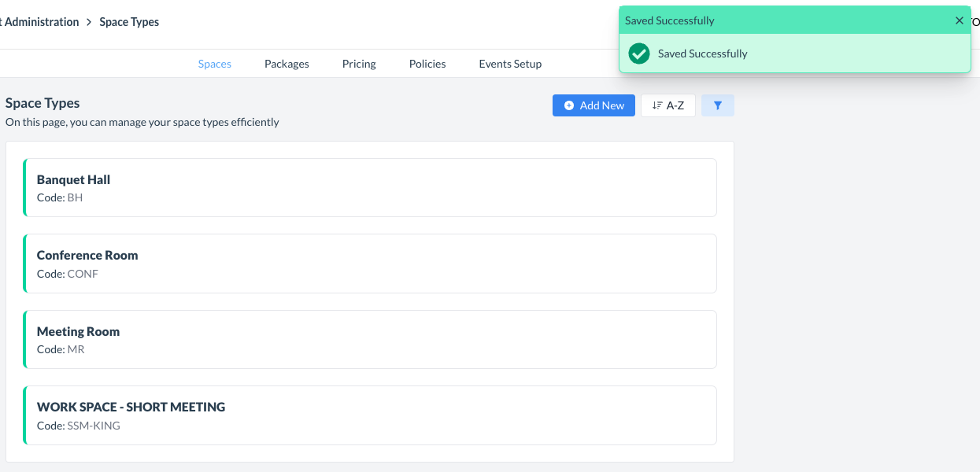
Task: Click the Saved Successfully message body text
Action: coord(702,53)
